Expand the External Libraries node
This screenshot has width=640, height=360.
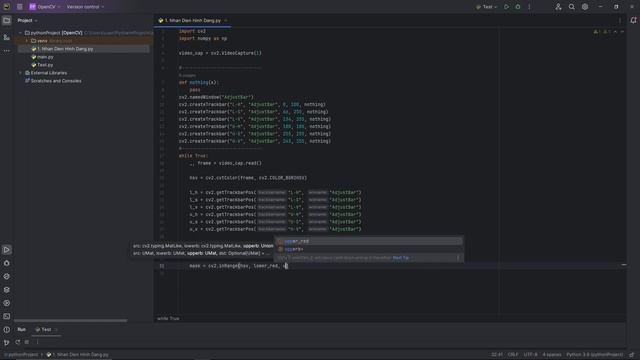(x=20, y=73)
